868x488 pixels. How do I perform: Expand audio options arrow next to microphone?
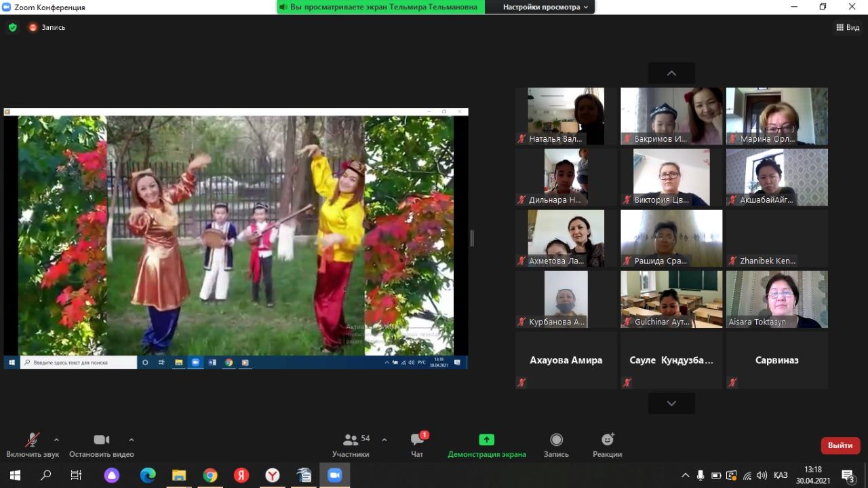56,440
